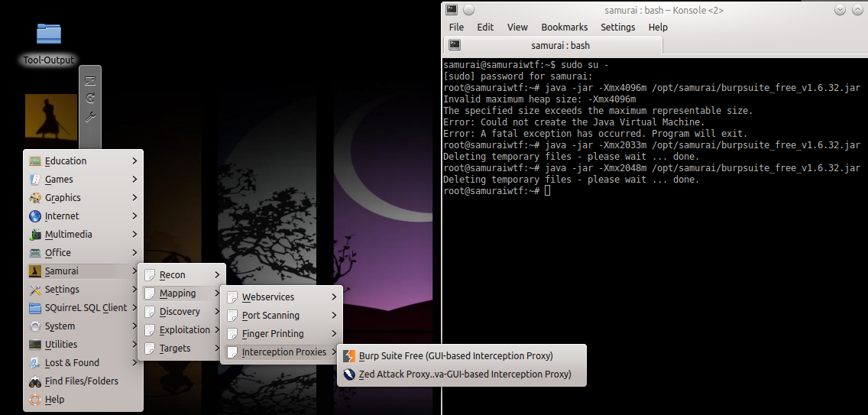Click the Konsole keep-above circle button
This screenshot has width=868, height=415.
click(x=468, y=9)
